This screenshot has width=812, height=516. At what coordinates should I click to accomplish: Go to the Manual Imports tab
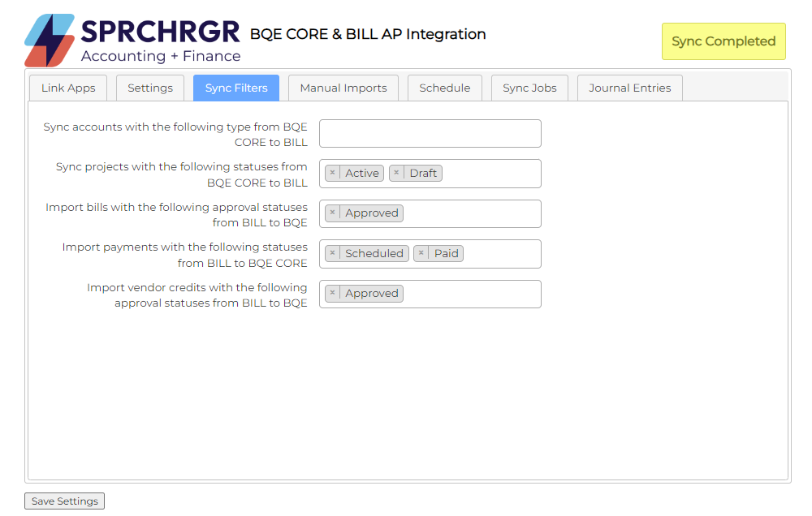pyautogui.click(x=343, y=88)
